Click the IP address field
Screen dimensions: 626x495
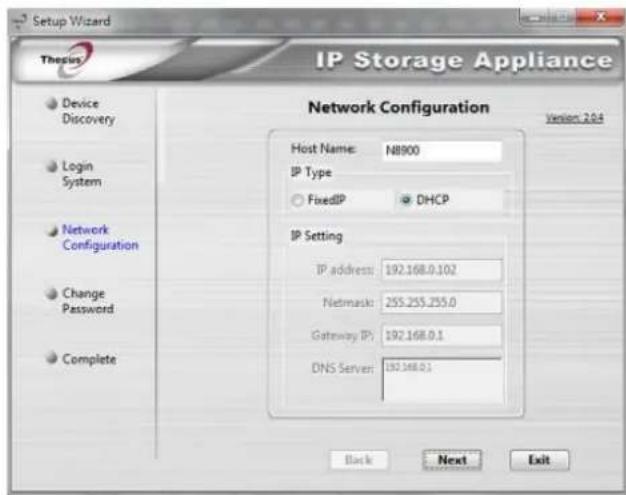(x=442, y=270)
